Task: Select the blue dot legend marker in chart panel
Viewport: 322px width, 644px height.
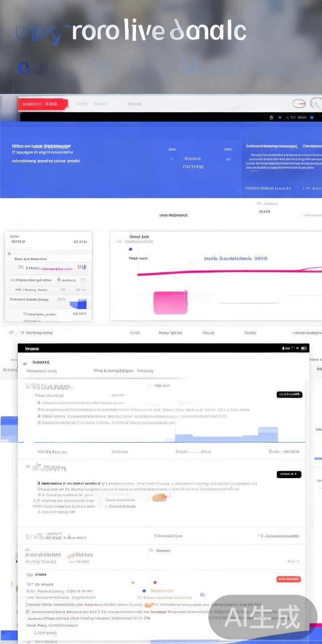Action: pos(131,249)
